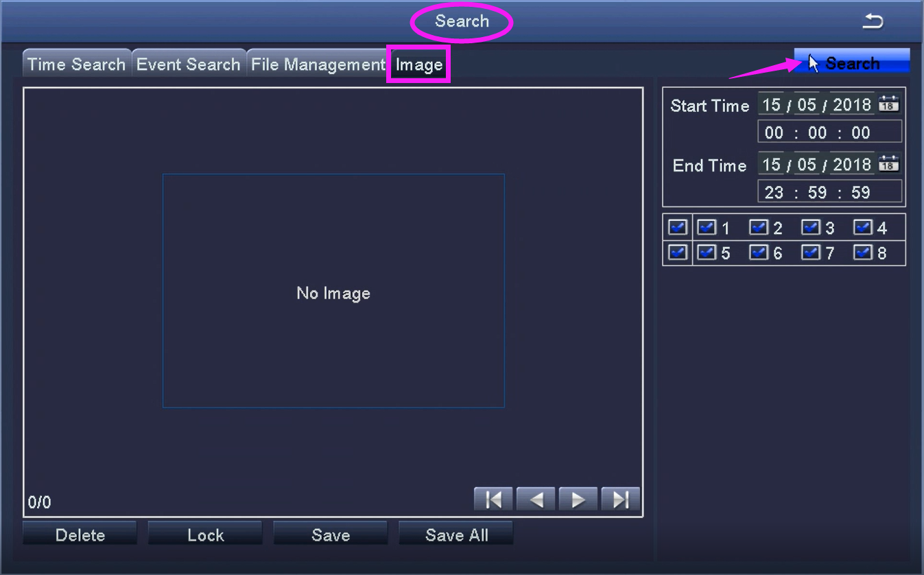Open the End Time calendar picker

tap(888, 164)
